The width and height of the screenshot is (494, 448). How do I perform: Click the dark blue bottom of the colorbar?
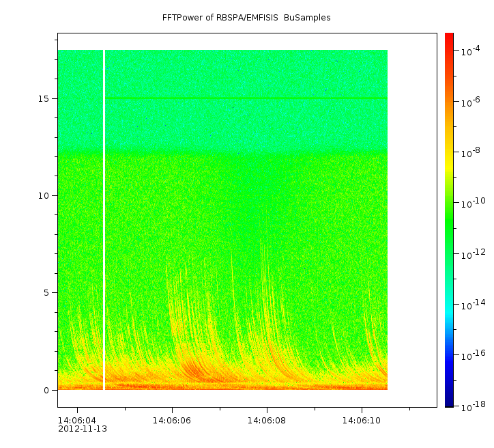449,402
